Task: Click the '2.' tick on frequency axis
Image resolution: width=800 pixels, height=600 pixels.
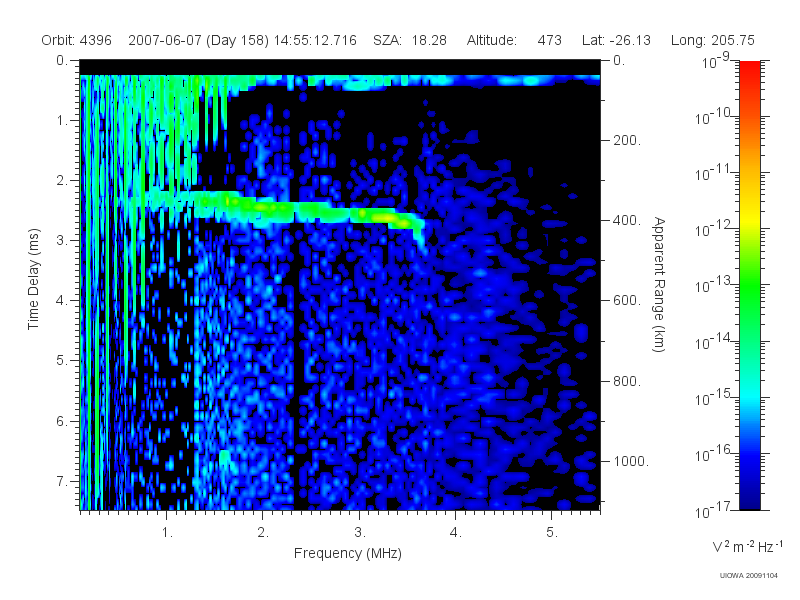Action: [263, 533]
